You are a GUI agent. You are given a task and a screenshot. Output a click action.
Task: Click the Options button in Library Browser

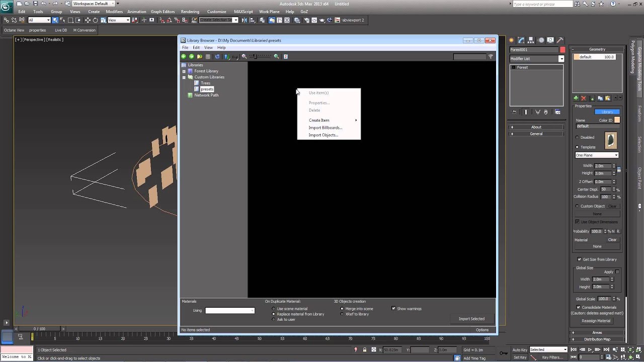(x=482, y=330)
